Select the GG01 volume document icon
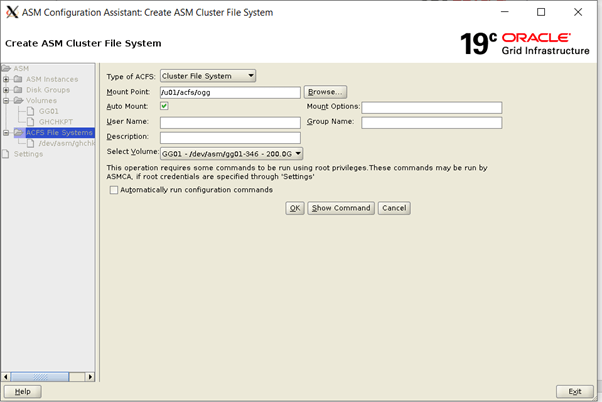602x402 pixels. (29, 111)
